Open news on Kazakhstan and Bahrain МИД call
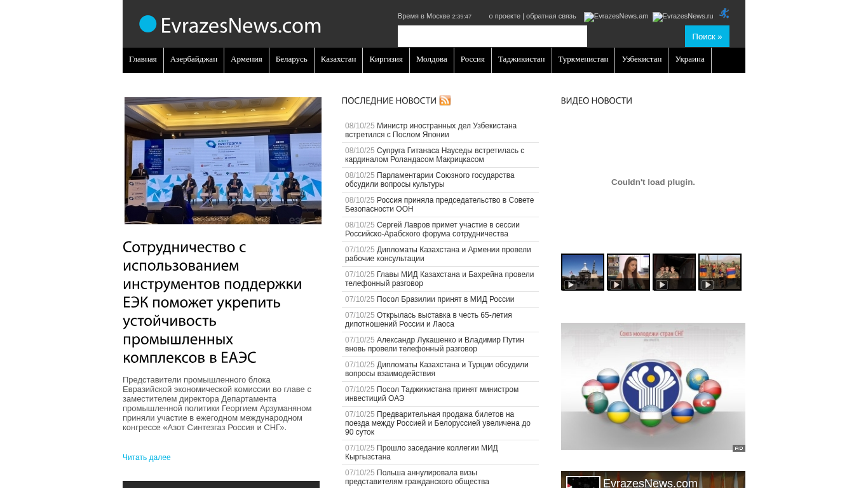868x488 pixels. [x=440, y=279]
